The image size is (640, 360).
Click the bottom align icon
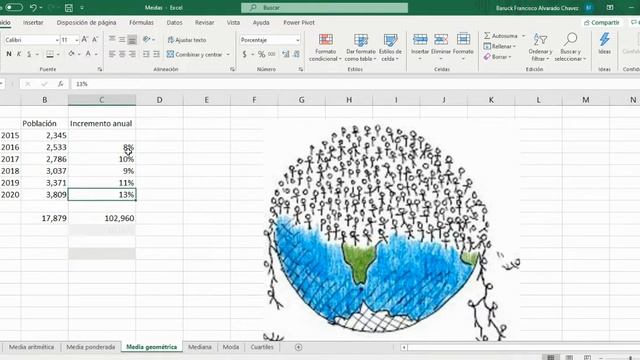point(132,40)
